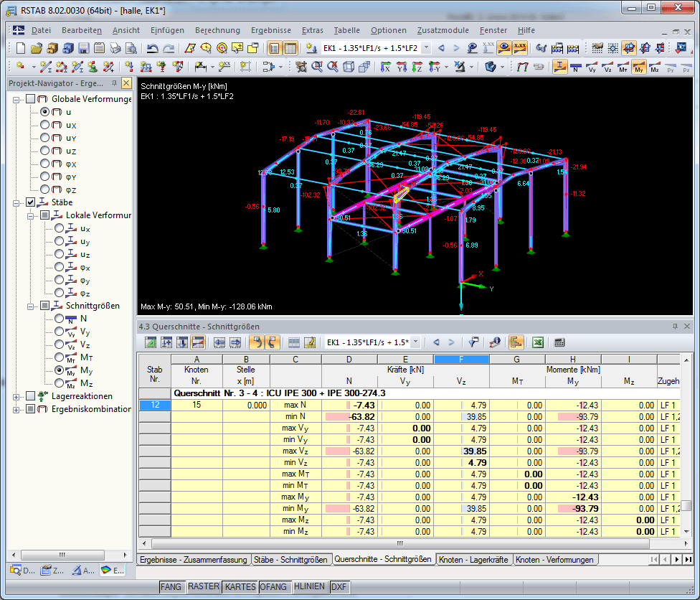
Task: Open the EK1 load combination dropdown in main toolbar
Action: (426, 49)
